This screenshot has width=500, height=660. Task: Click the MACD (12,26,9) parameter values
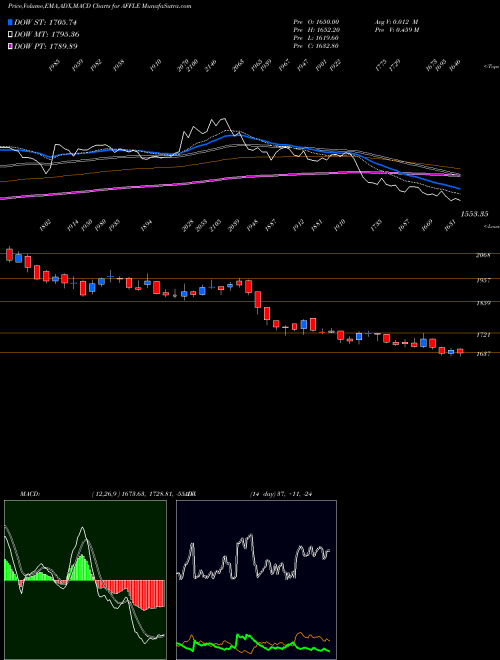pyautogui.click(x=139, y=493)
